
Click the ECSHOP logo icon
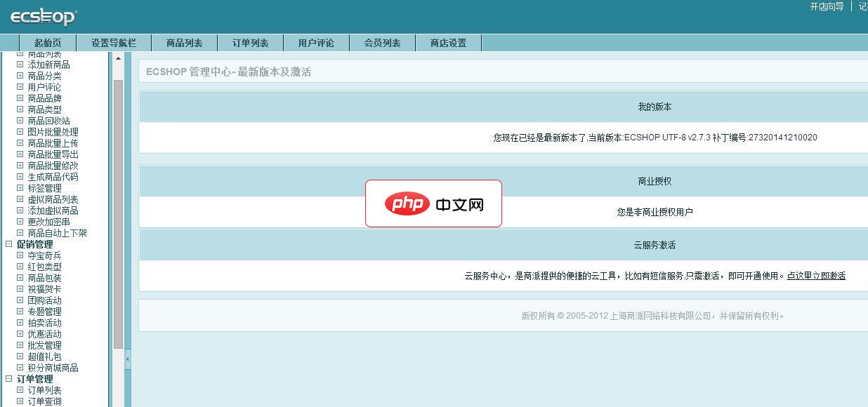pos(42,15)
